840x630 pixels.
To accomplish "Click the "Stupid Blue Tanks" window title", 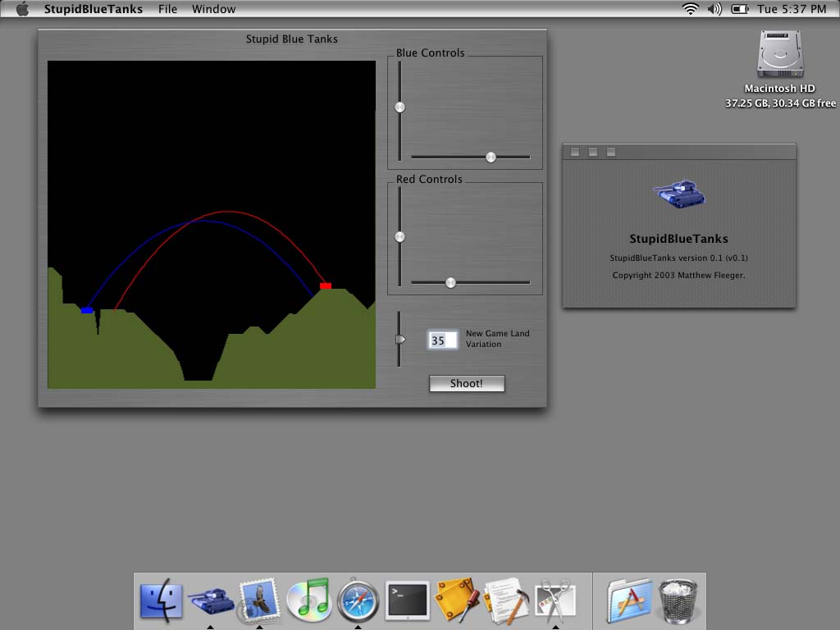I will point(292,39).
